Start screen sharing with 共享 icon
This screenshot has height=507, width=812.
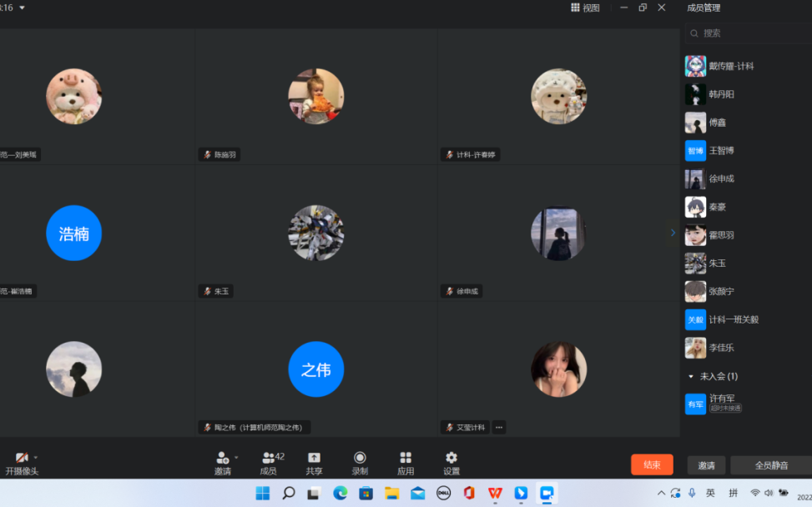(x=314, y=458)
